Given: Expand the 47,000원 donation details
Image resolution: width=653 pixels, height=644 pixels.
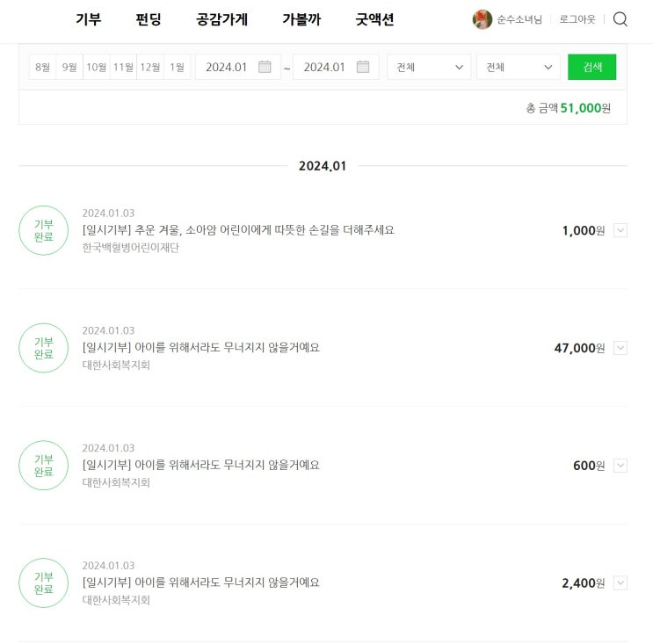Looking at the screenshot, I should [x=620, y=348].
